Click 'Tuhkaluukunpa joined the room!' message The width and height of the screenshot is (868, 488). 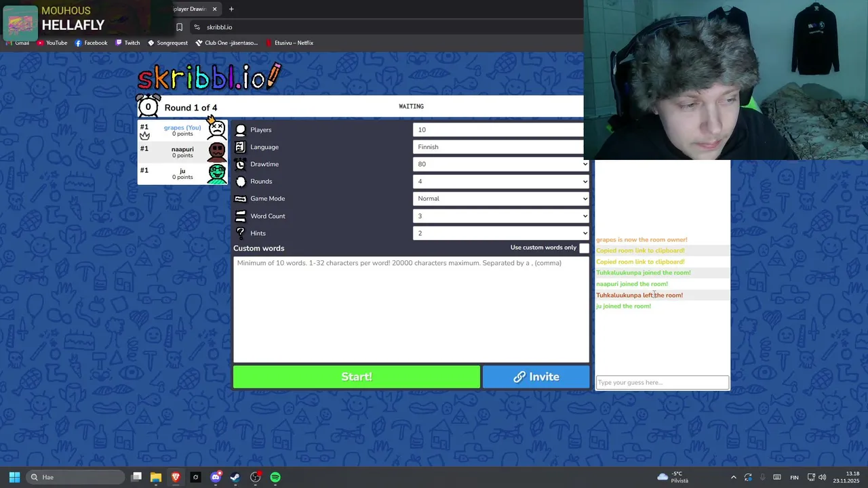644,272
